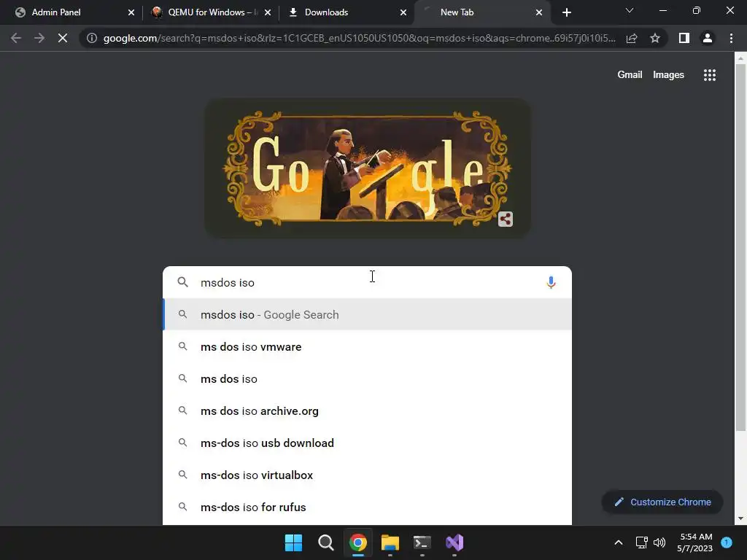The height and width of the screenshot is (560, 747).
Task: Share the Google Doodle
Action: coord(505,219)
